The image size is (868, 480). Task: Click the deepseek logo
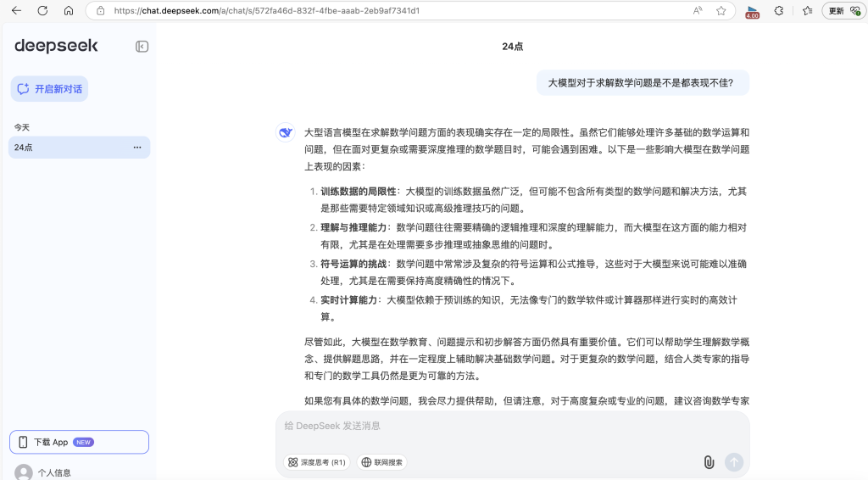(x=56, y=46)
